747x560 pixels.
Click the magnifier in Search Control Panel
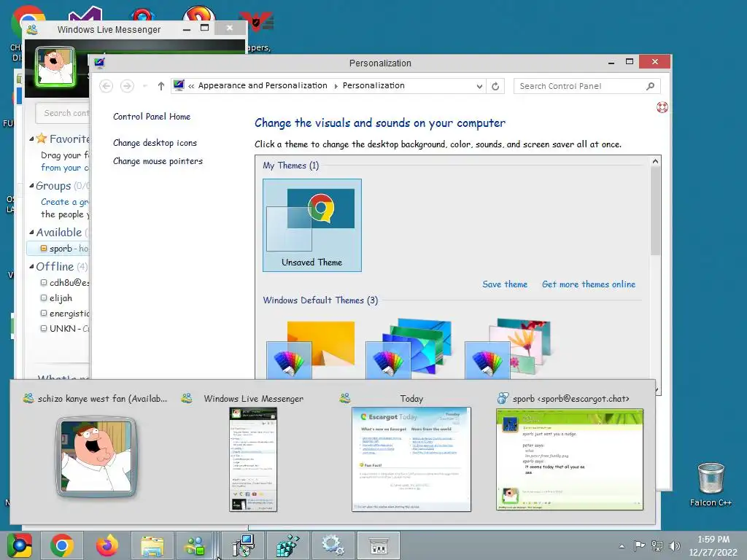[650, 86]
